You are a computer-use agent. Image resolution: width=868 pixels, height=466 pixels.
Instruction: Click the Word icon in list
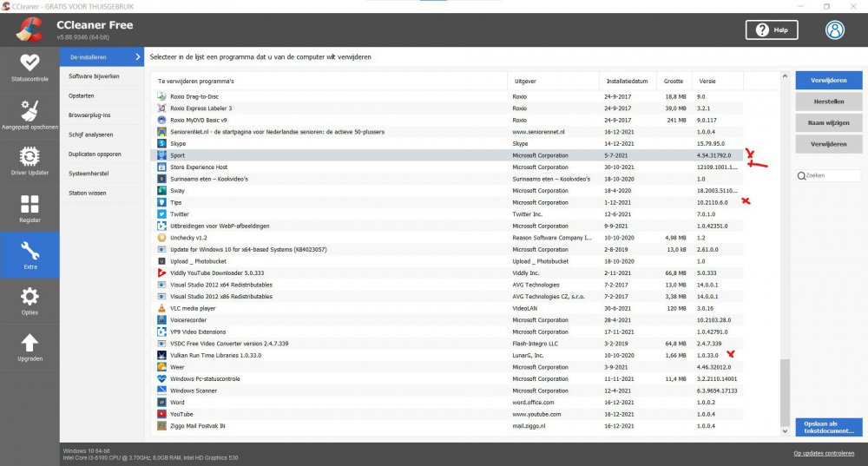point(161,403)
